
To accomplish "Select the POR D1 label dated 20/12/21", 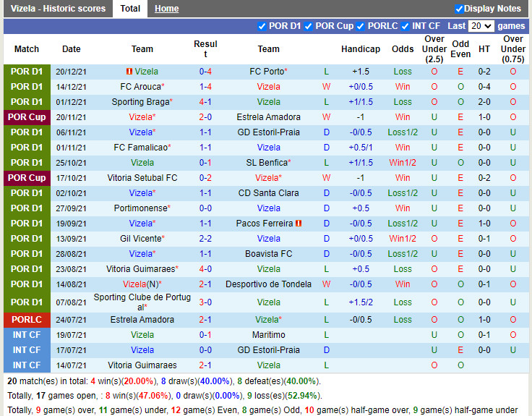I will 27,72.
